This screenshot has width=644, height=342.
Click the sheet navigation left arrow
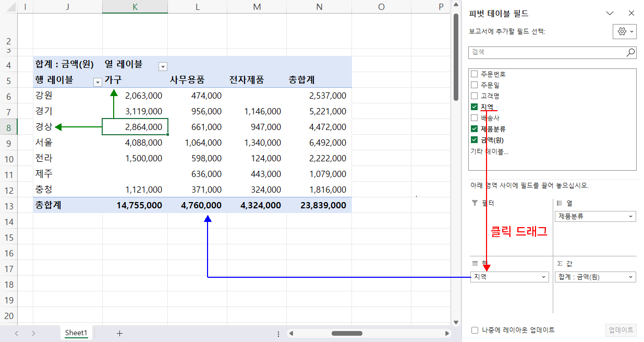tap(16, 333)
